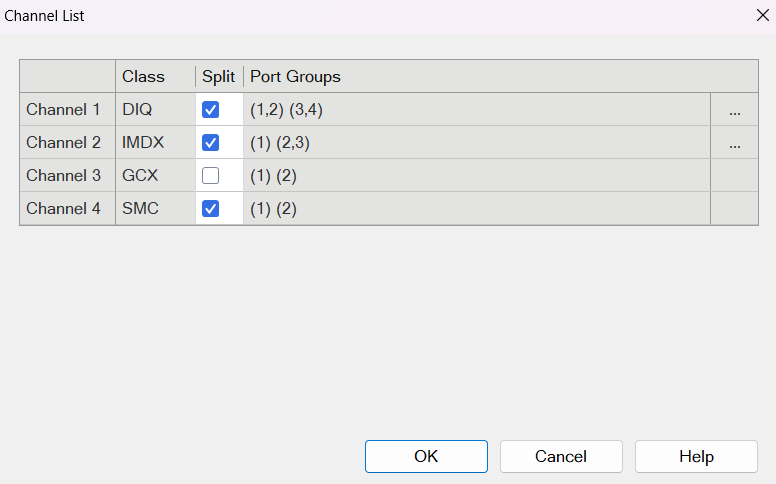Uncheck Split checkbox for Channel 2 IMDX
This screenshot has height=484, width=776.
[210, 143]
